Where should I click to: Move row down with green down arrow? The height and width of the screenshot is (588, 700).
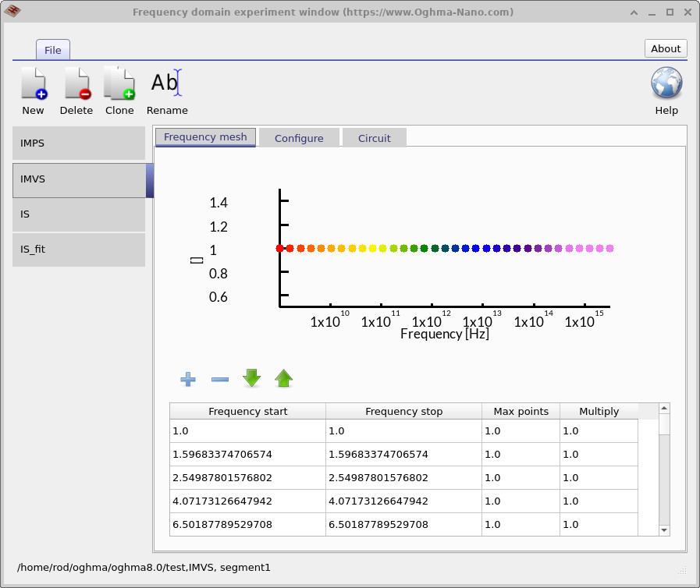[x=252, y=378]
